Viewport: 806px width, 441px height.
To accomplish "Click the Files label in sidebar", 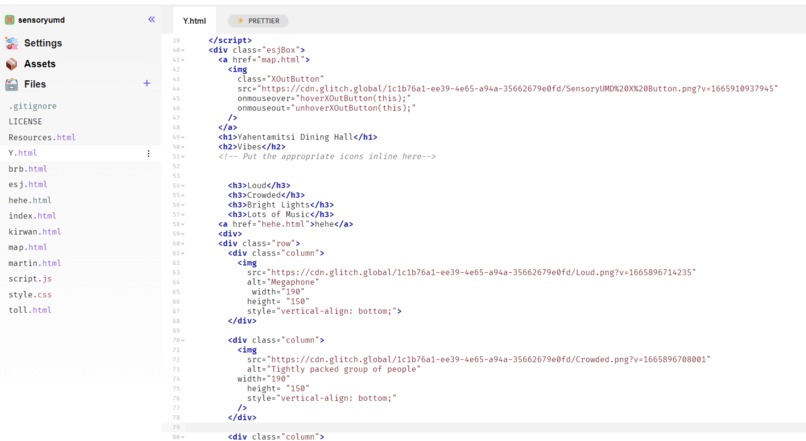I will point(35,84).
